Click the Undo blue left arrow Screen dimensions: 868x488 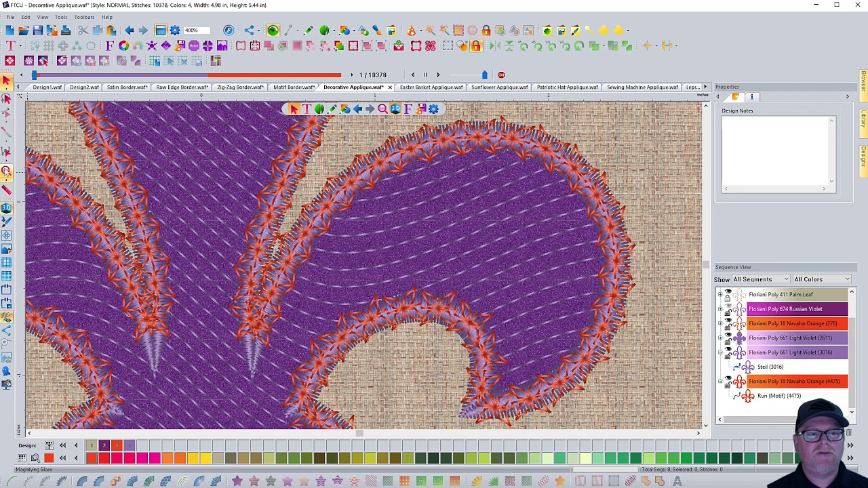click(129, 30)
